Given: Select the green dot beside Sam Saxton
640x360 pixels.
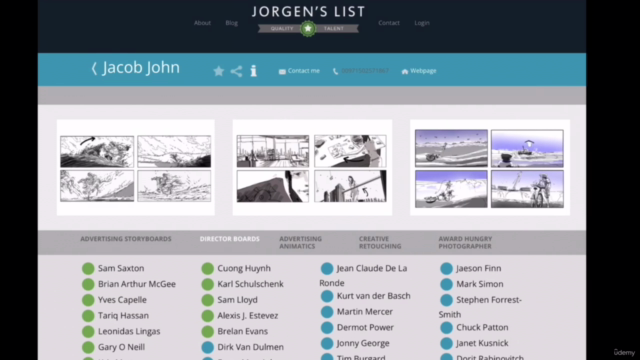Looking at the screenshot, I should pyautogui.click(x=88, y=269).
